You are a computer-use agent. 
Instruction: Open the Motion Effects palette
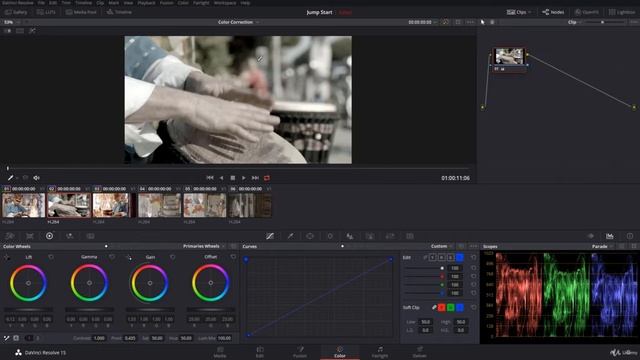point(90,236)
